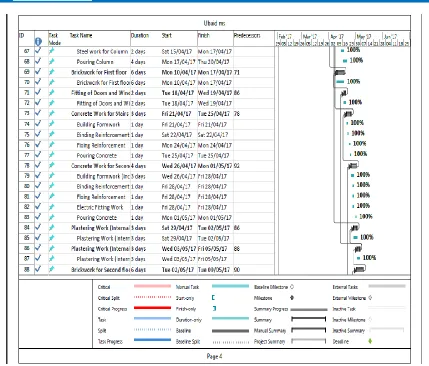This screenshot has width=429, height=366.
Task: Select the Start column header
Action: pyautogui.click(x=167, y=35)
